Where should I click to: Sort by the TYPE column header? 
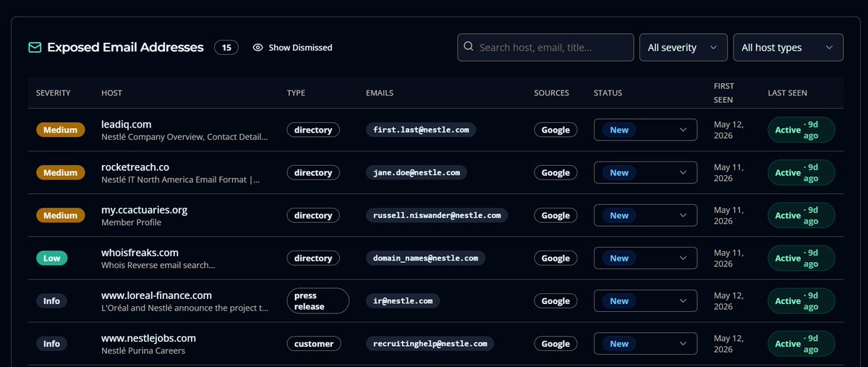pos(296,93)
